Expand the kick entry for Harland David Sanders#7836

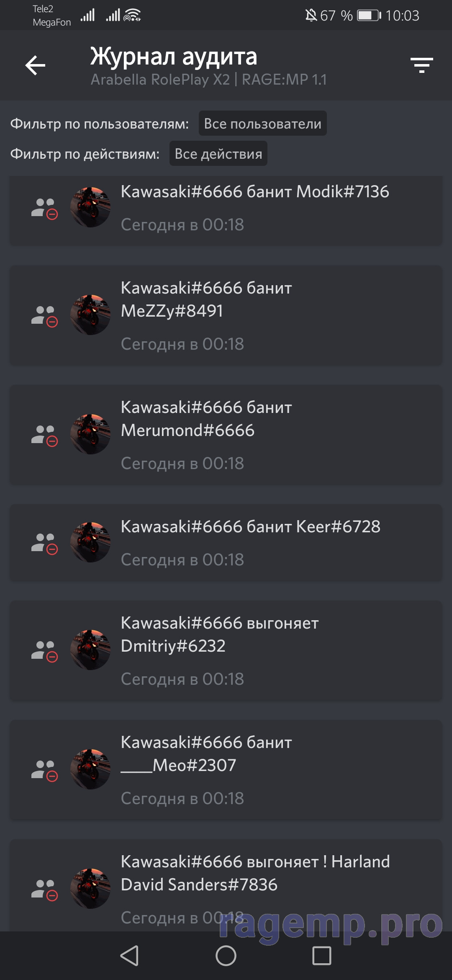(x=226, y=885)
